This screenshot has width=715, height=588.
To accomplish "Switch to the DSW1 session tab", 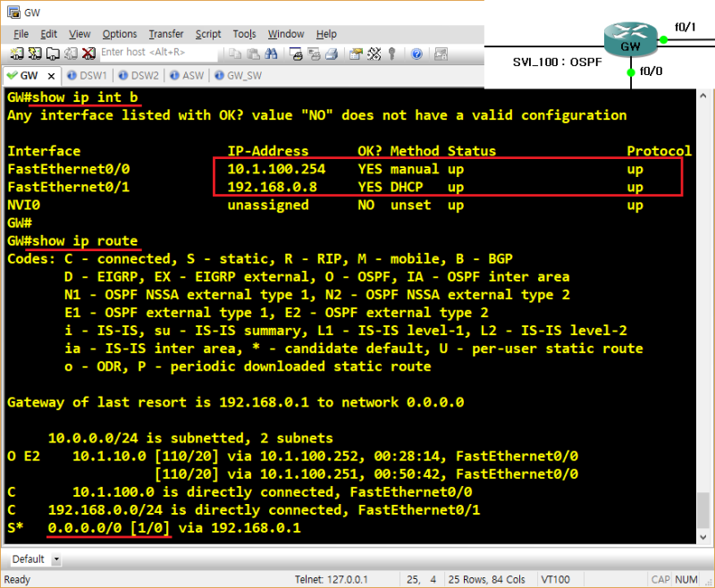I will pyautogui.click(x=88, y=76).
